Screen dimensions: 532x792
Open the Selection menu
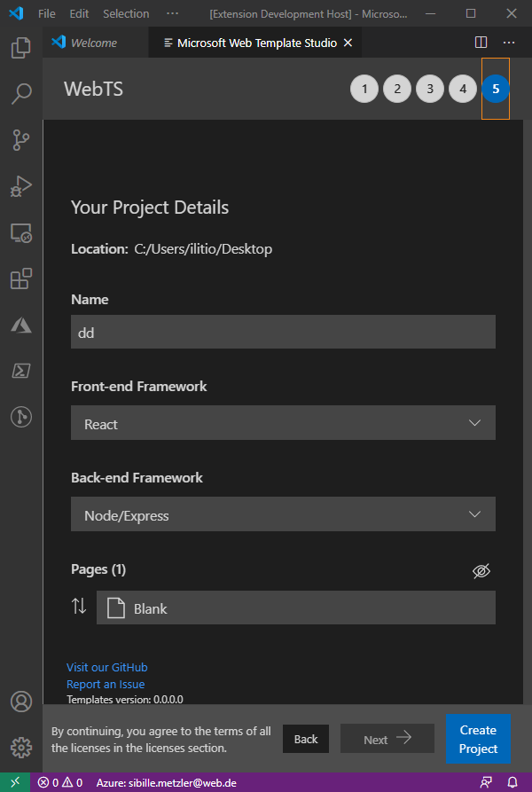click(125, 13)
